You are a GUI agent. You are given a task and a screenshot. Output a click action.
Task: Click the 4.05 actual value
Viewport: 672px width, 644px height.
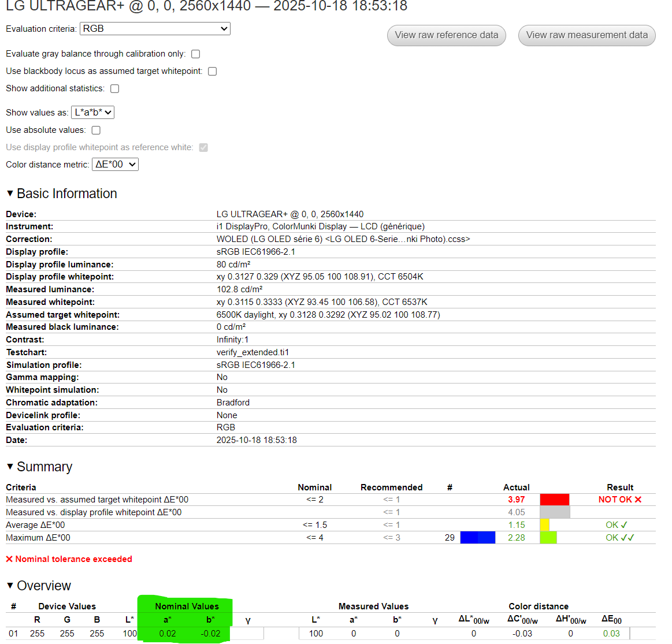coord(516,512)
